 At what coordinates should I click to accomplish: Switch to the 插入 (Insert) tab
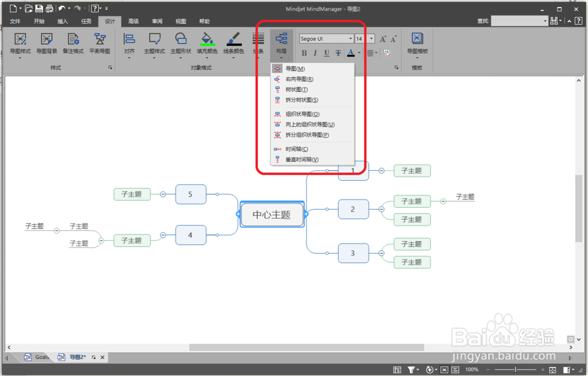[63, 21]
